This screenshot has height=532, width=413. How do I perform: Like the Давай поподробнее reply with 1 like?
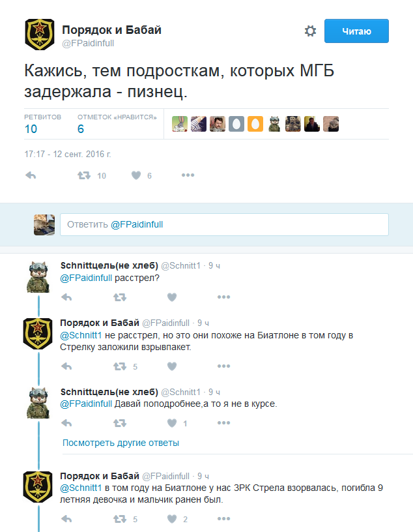(172, 423)
